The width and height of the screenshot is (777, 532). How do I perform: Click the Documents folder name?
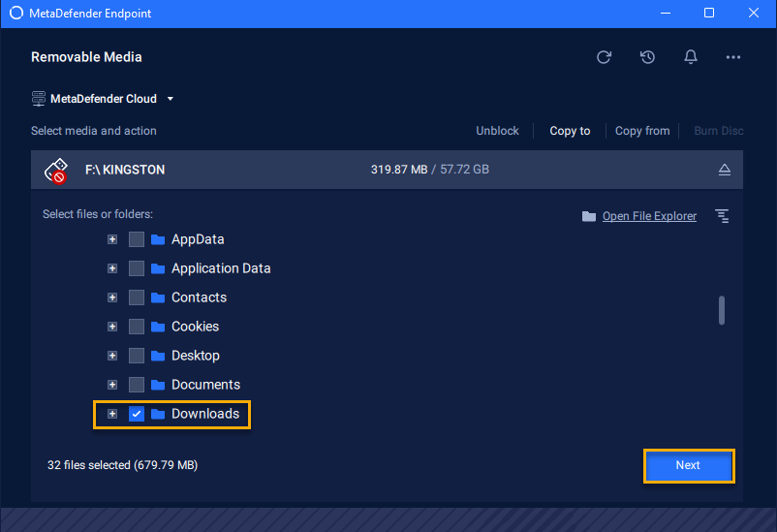pyautogui.click(x=205, y=385)
